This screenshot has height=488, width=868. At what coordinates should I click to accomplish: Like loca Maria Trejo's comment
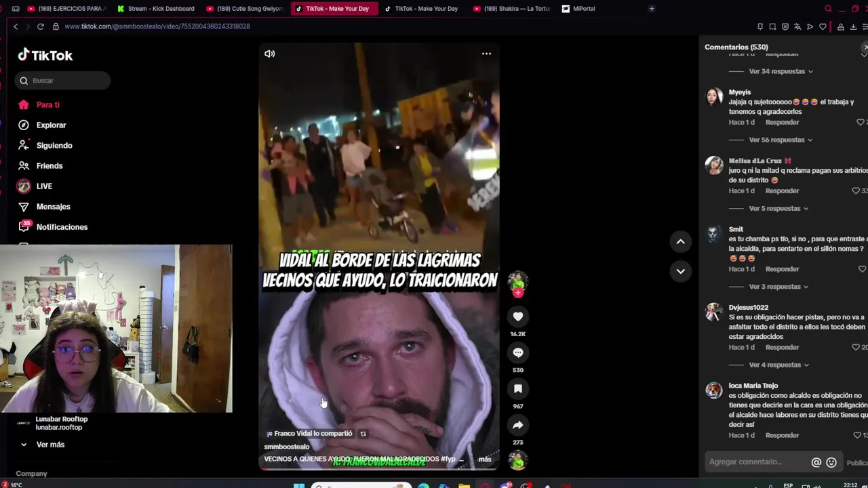[857, 435]
